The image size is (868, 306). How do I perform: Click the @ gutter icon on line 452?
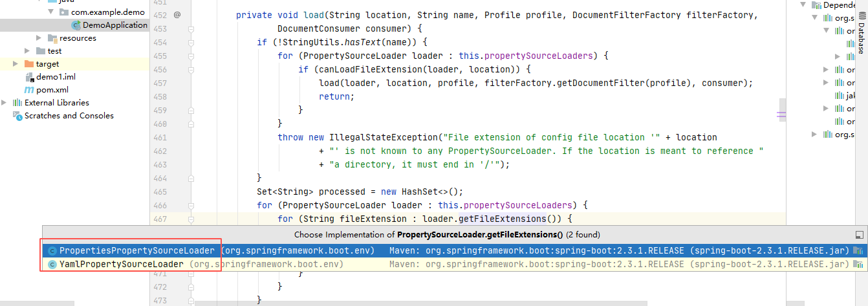177,15
